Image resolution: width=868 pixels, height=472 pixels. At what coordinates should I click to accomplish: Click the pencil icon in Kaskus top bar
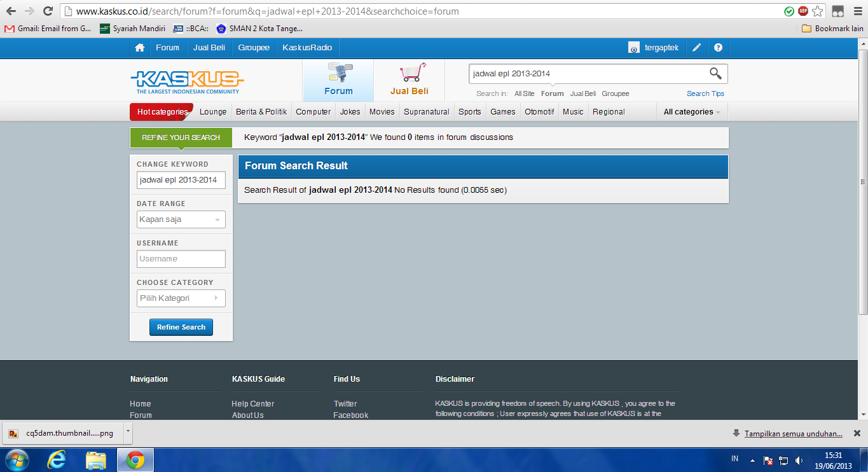point(697,48)
